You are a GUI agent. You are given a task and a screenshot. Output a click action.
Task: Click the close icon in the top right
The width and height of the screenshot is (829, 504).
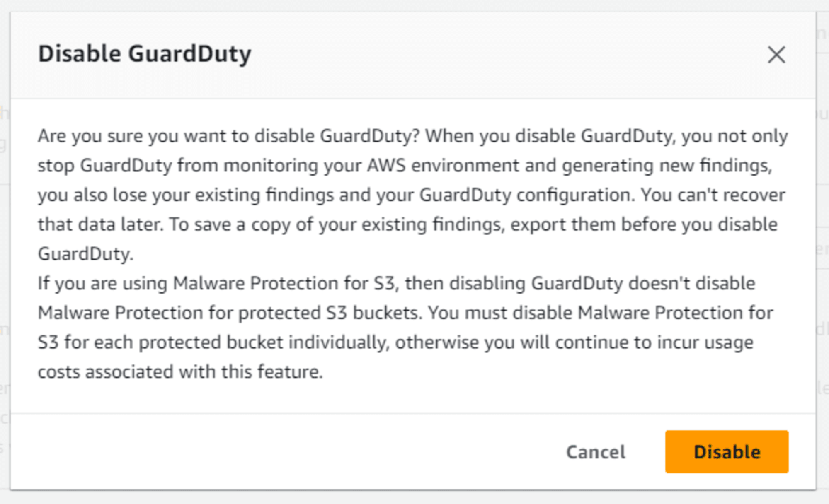(x=777, y=55)
